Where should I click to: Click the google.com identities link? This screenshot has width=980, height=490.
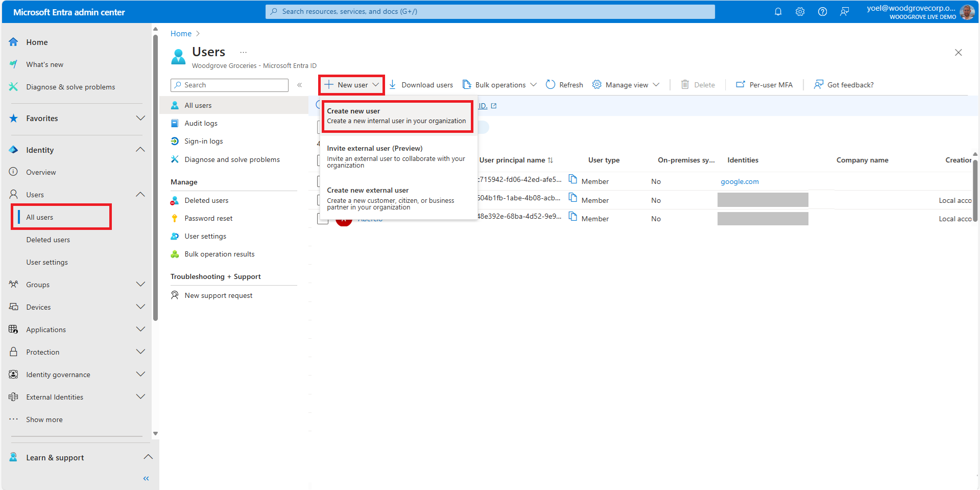[x=739, y=181]
